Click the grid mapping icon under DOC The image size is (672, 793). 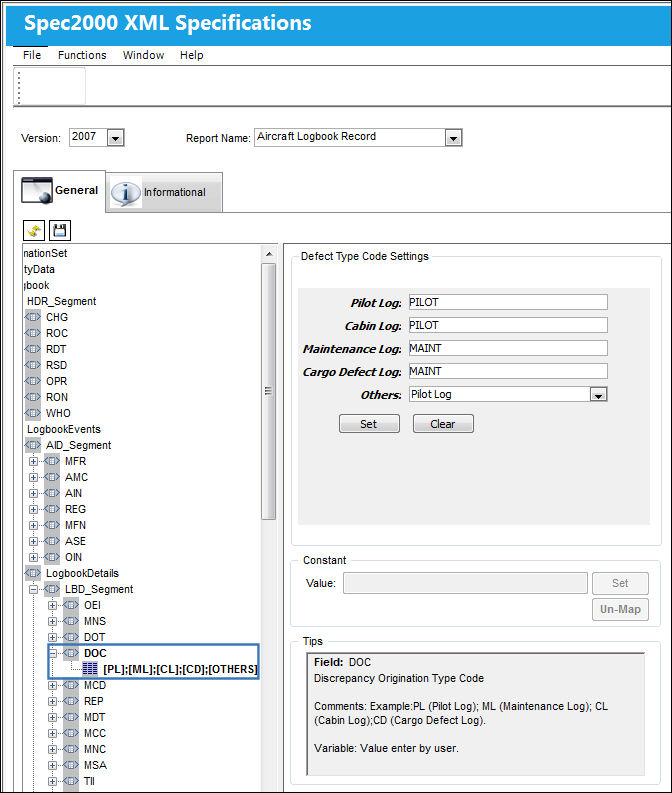(x=90, y=669)
